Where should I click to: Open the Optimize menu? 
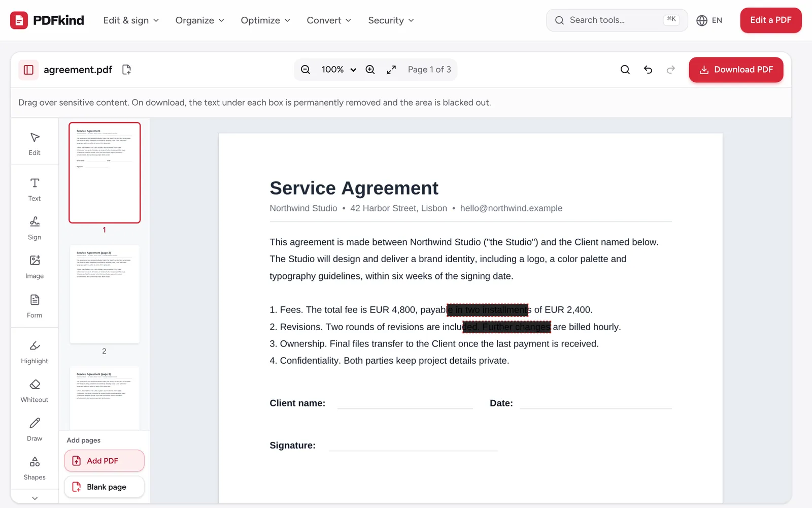(265, 20)
